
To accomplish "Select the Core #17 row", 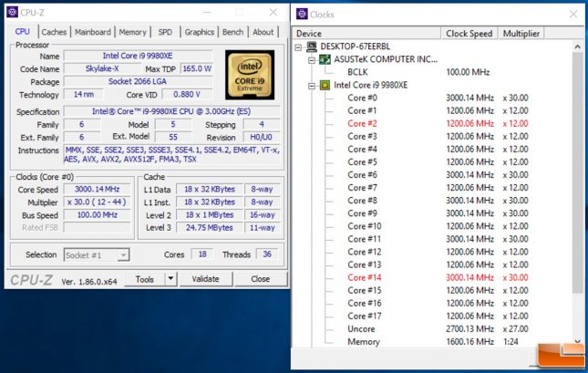I will click(438, 316).
